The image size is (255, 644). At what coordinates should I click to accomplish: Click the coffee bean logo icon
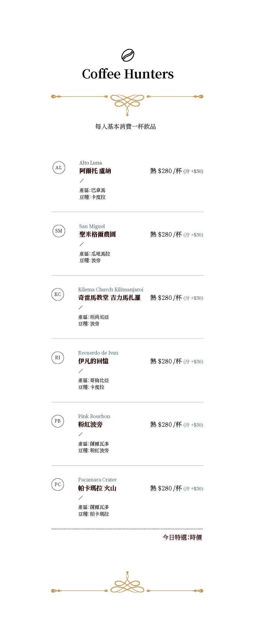click(x=128, y=55)
